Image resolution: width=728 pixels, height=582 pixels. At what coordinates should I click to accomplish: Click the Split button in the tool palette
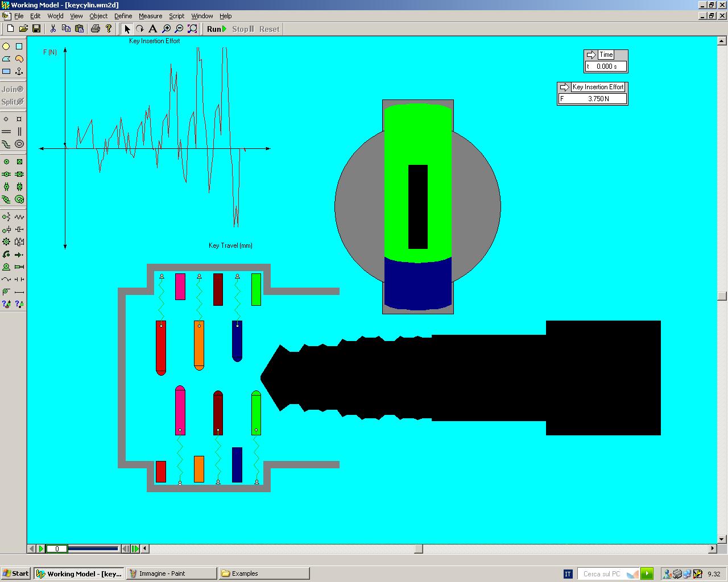[13, 101]
